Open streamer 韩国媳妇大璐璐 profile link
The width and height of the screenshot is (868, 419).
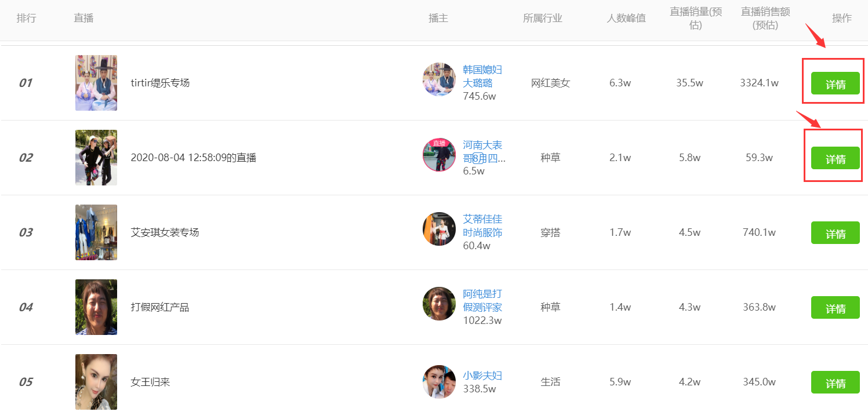[x=482, y=76]
